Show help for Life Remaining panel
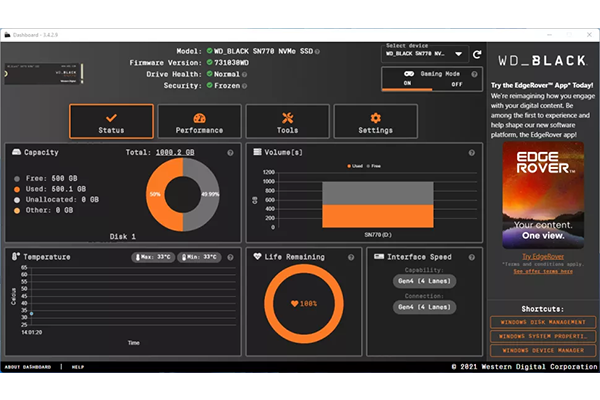The image size is (600, 400). 351,257
